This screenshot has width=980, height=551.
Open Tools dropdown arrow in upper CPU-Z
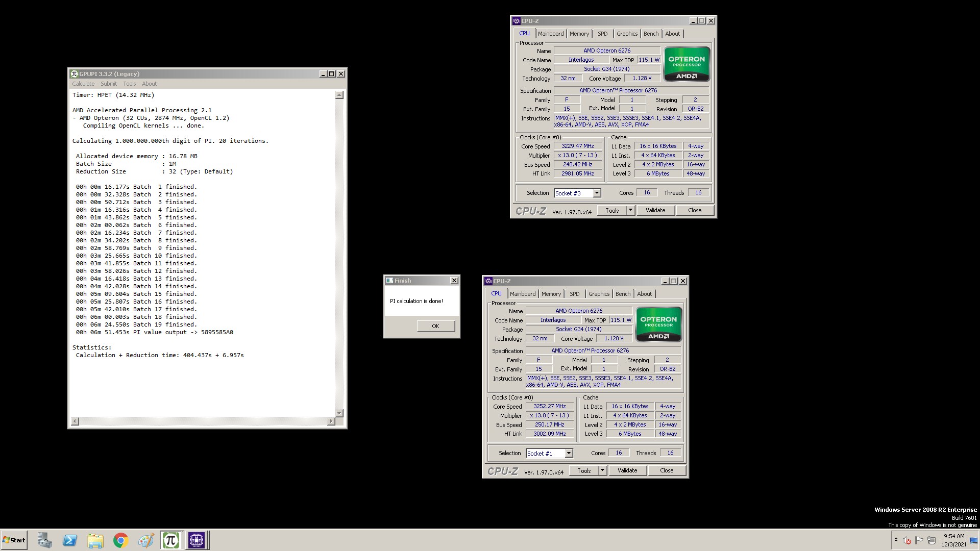pyautogui.click(x=630, y=210)
